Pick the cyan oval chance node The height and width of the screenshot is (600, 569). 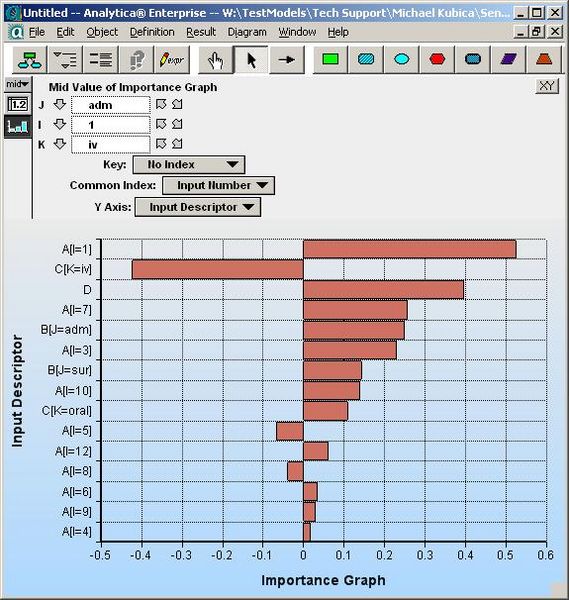(x=402, y=59)
